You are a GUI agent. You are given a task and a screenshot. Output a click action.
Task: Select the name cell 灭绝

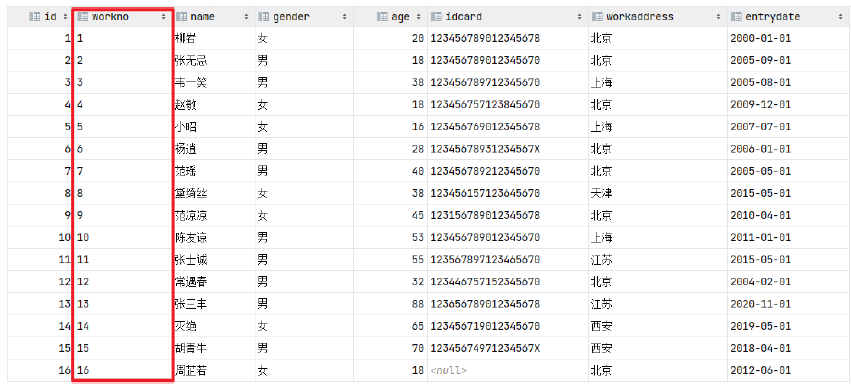tap(214, 327)
